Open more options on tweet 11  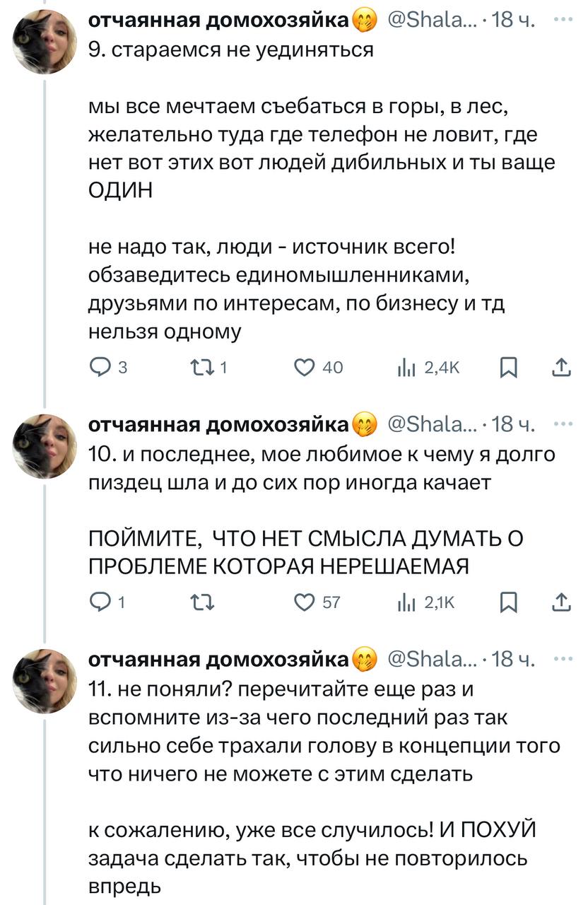[x=563, y=658]
